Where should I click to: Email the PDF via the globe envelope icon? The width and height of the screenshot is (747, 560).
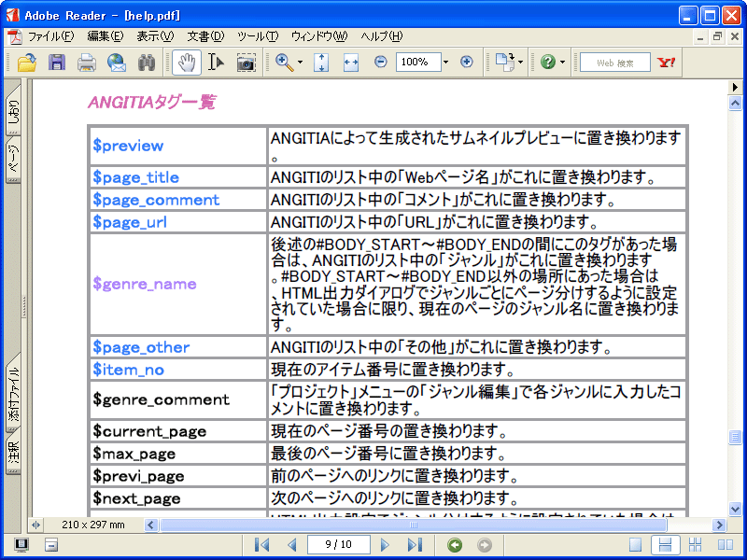pyautogui.click(x=117, y=63)
